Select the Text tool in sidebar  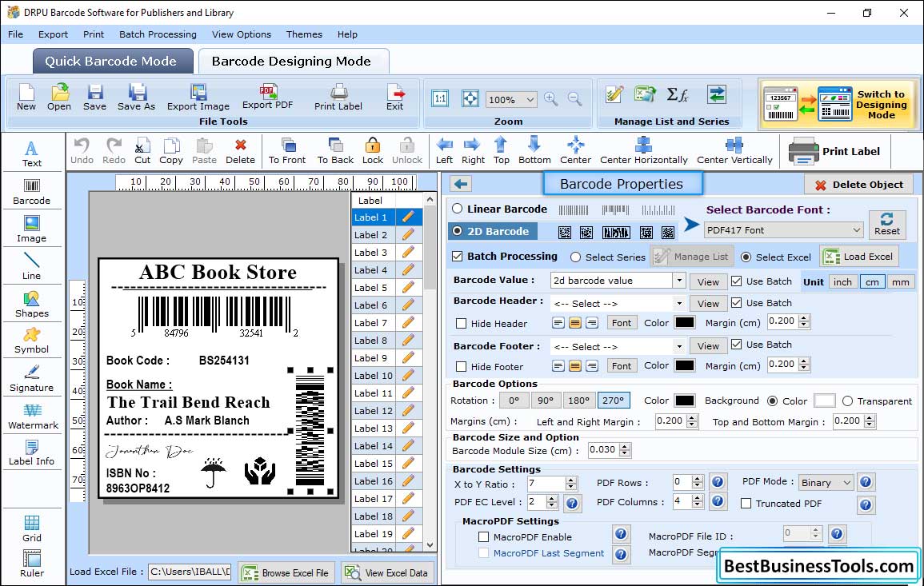pyautogui.click(x=32, y=154)
